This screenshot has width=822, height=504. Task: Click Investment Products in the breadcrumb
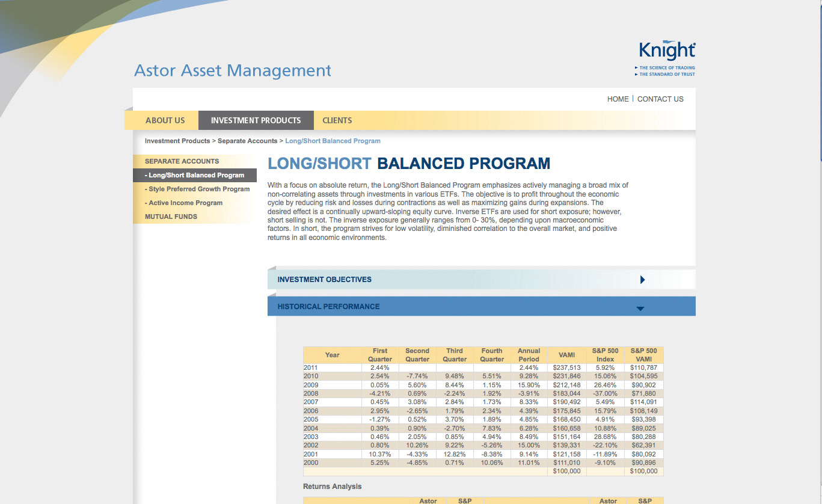pyautogui.click(x=177, y=141)
